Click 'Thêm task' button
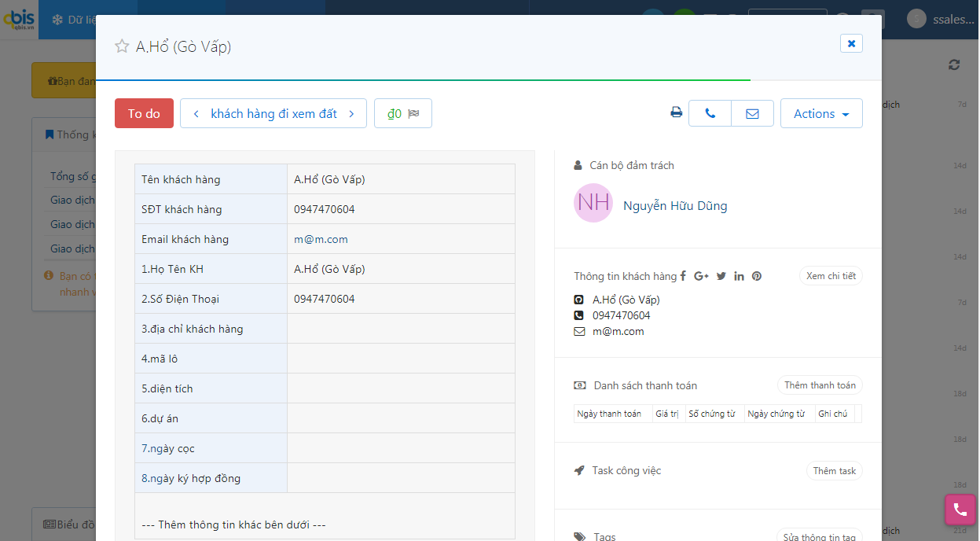Screen dimensions: 980x541 pos(835,471)
